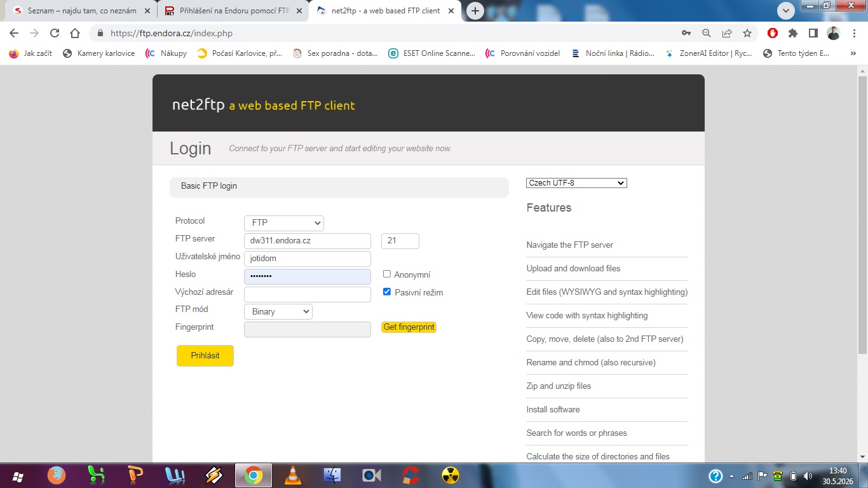Show hidden tray icons arrow

pyautogui.click(x=732, y=476)
